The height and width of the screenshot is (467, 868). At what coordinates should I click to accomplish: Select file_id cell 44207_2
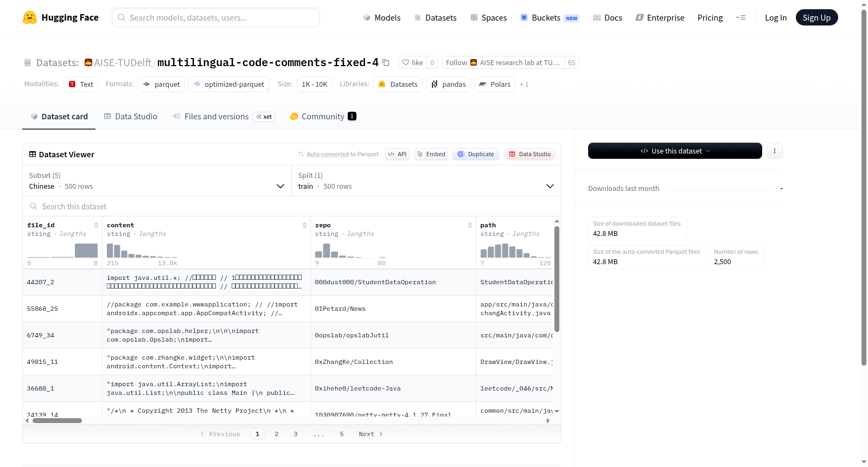pyautogui.click(x=62, y=282)
